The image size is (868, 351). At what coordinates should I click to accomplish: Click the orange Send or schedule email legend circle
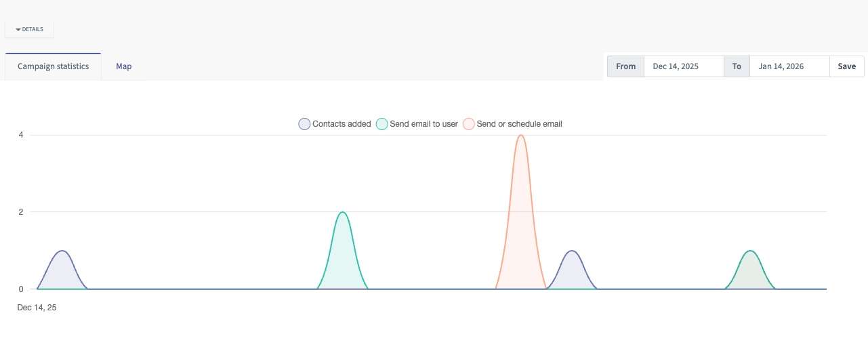[469, 124]
